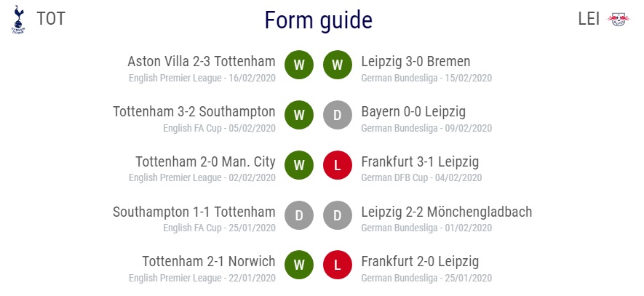Click the Tottenham Hotspur crest logo
The height and width of the screenshot is (296, 644).
[18, 20]
